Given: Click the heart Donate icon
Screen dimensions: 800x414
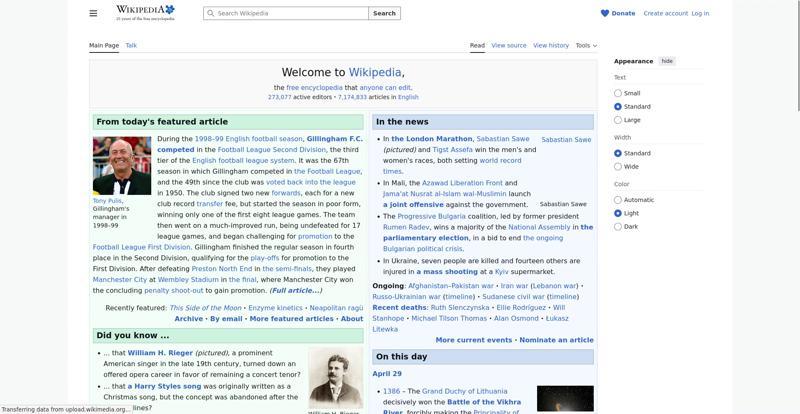Looking at the screenshot, I should (x=605, y=13).
